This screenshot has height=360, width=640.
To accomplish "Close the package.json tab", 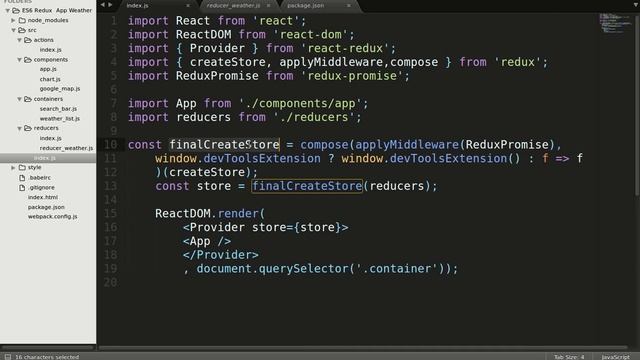I will pos(349,6).
